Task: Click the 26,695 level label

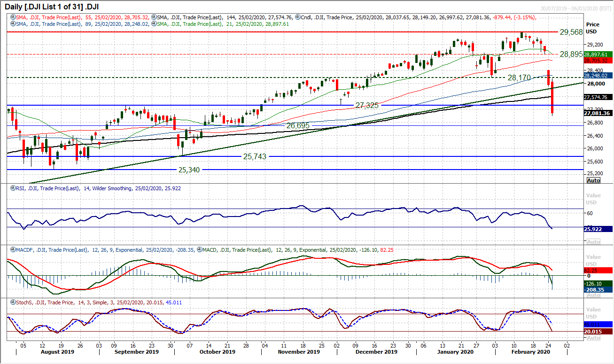Action: (298, 125)
